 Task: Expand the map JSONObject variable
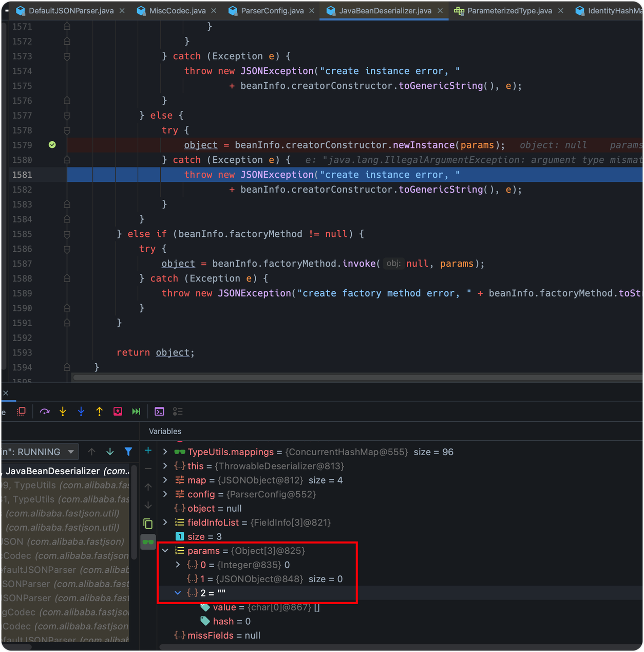pyautogui.click(x=165, y=480)
